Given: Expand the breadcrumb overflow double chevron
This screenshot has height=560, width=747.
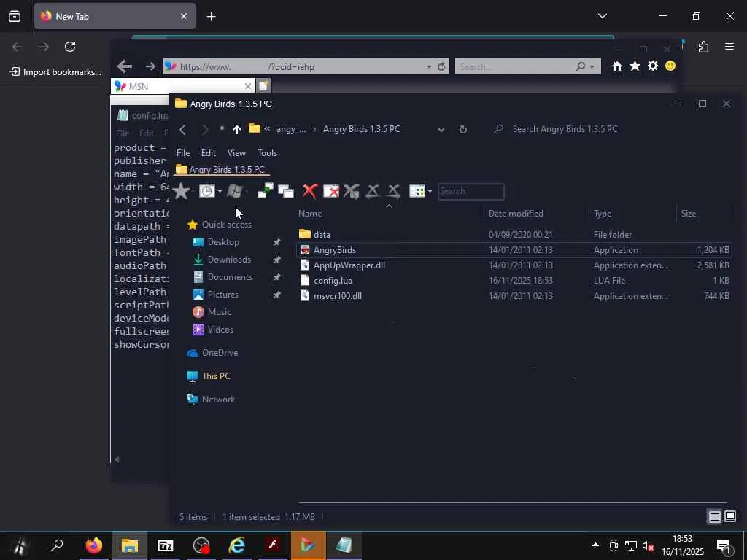Looking at the screenshot, I should pos(267,129).
